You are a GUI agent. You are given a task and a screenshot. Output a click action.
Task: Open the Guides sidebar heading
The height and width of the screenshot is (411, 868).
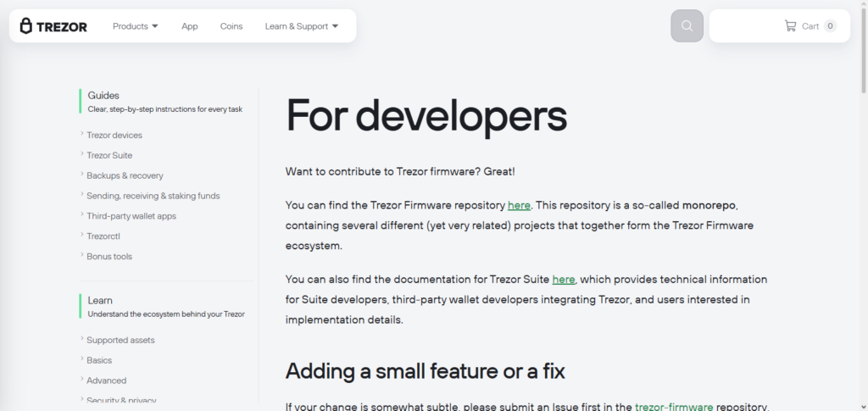(x=103, y=95)
